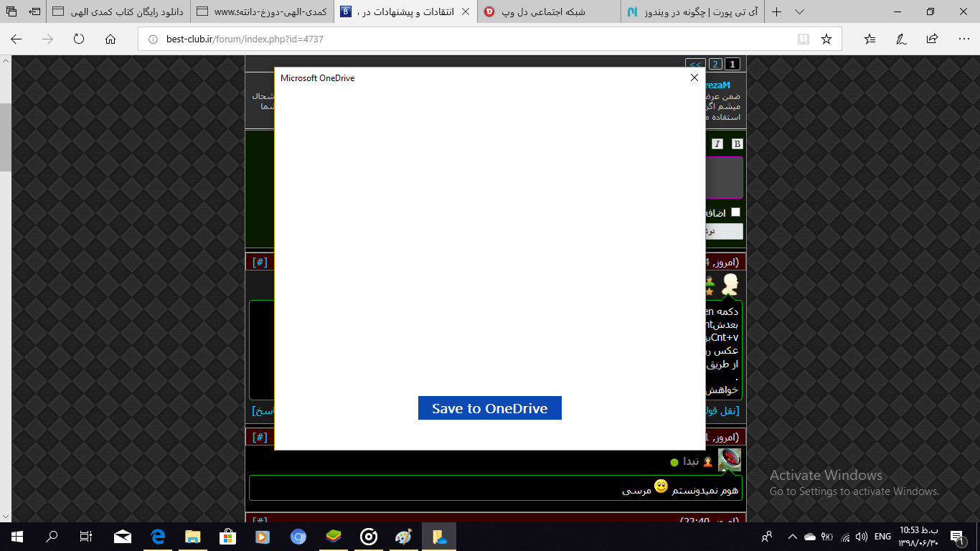Go to forum page 2
Image resolution: width=980 pixels, height=551 pixels.
click(x=715, y=64)
